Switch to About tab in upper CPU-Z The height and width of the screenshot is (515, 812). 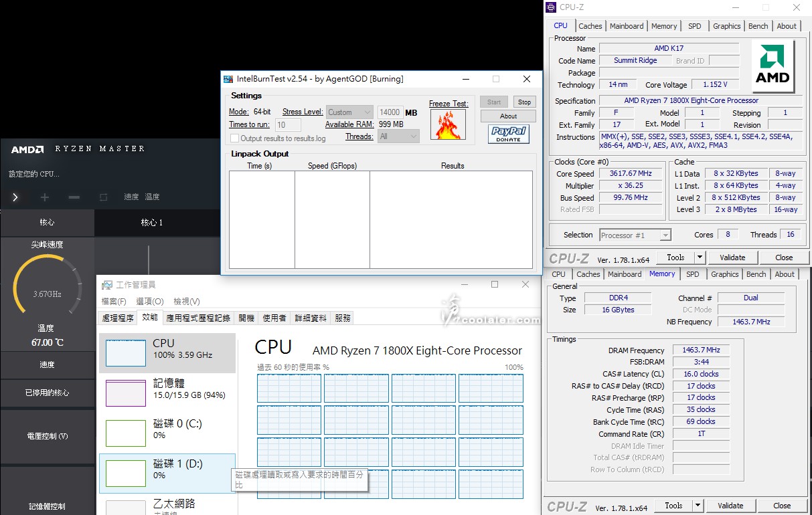(x=787, y=26)
